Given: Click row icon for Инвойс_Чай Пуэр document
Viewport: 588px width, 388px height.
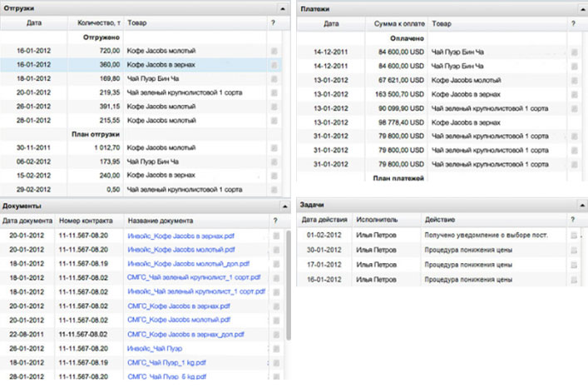Looking at the screenshot, I should click(276, 349).
